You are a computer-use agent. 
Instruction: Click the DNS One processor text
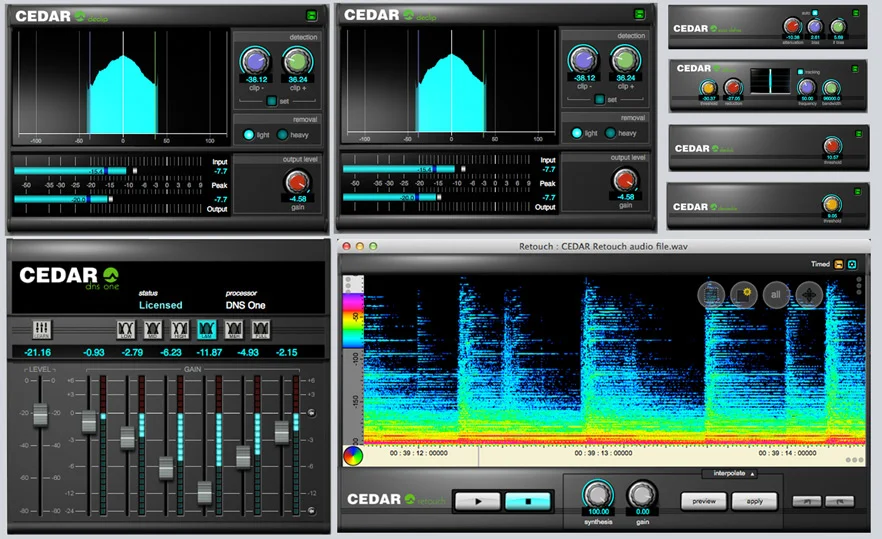(245, 305)
